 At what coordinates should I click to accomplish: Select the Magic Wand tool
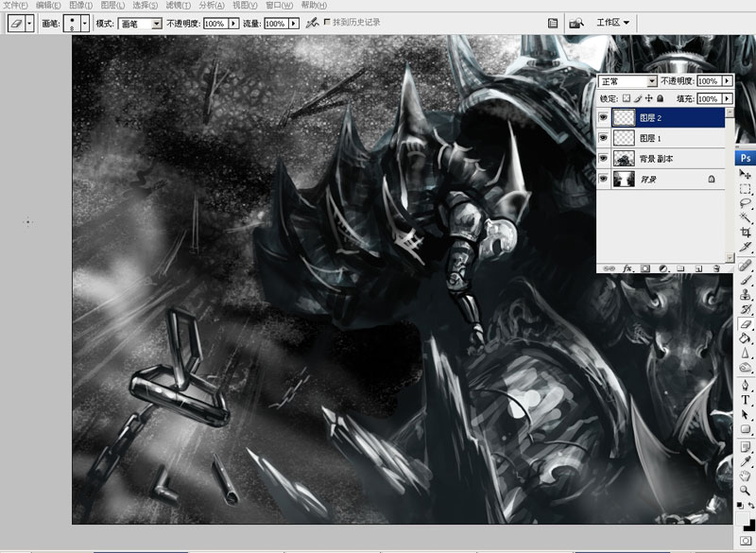pyautogui.click(x=746, y=217)
